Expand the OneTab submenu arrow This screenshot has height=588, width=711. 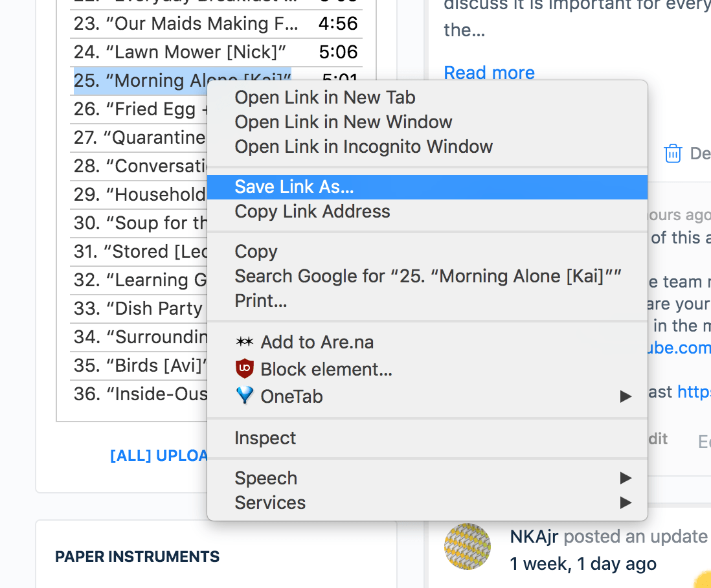pyautogui.click(x=626, y=396)
